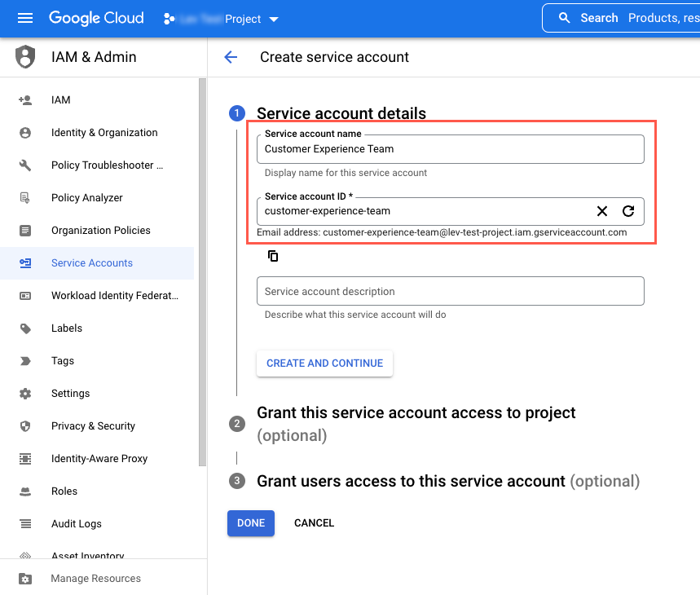This screenshot has height=595, width=700.
Task: Click the IAM & Admin shield icon
Action: pyautogui.click(x=24, y=56)
